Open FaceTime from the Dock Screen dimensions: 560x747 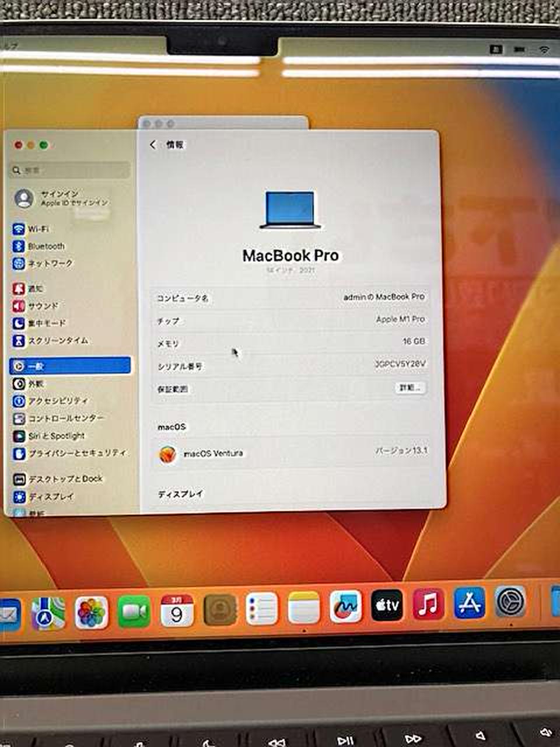point(134,611)
